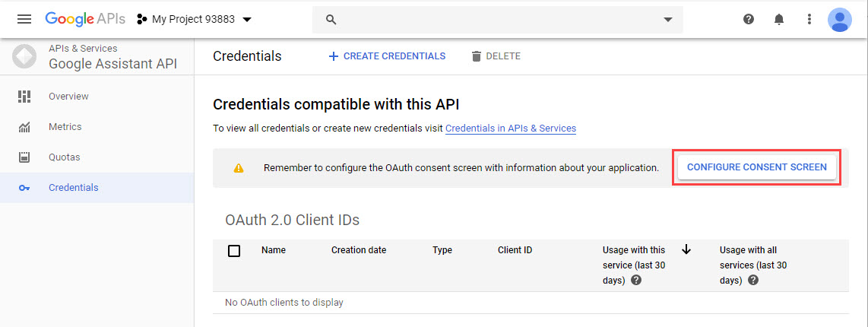Expand the search bar dropdown arrow
Screen dimensions: 868x327
pos(668,20)
